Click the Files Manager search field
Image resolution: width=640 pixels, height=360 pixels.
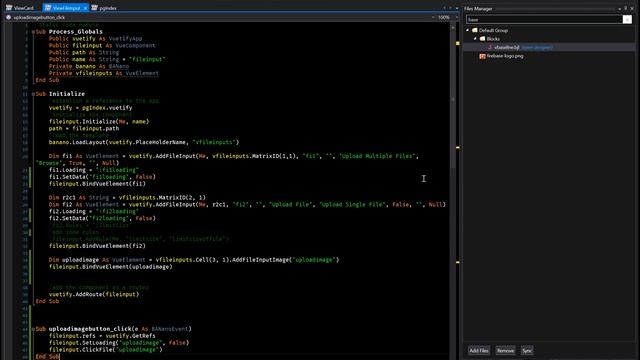pos(544,19)
